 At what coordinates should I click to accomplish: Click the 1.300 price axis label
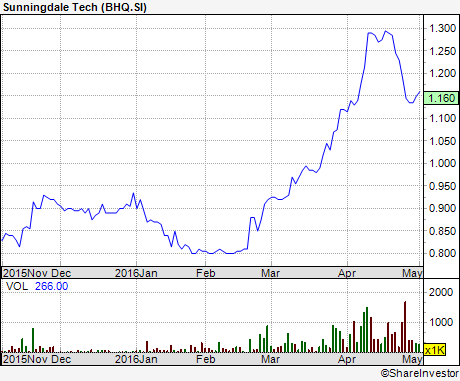(442, 28)
